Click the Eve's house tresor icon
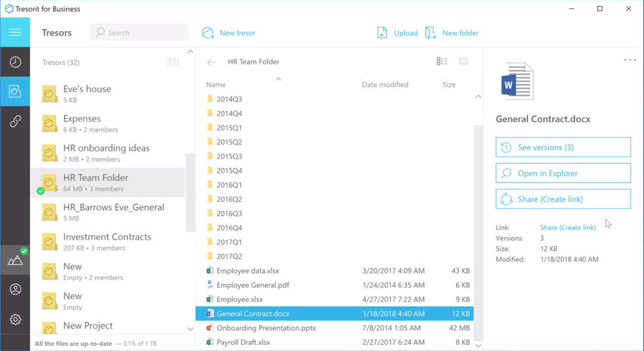This screenshot has height=351, width=644. tap(49, 94)
